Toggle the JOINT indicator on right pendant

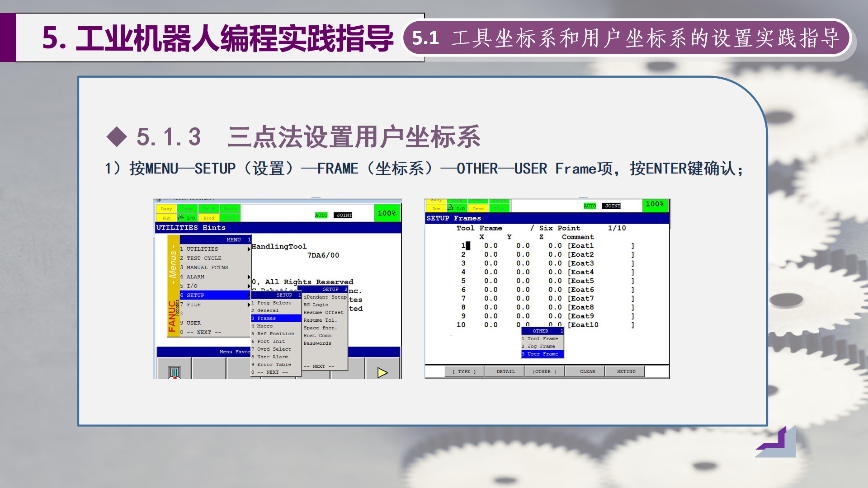(612, 206)
